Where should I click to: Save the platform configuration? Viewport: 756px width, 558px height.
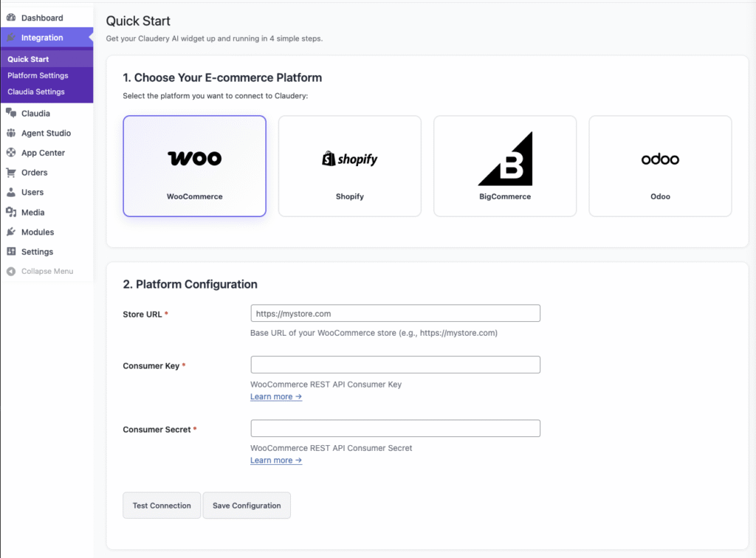tap(247, 506)
